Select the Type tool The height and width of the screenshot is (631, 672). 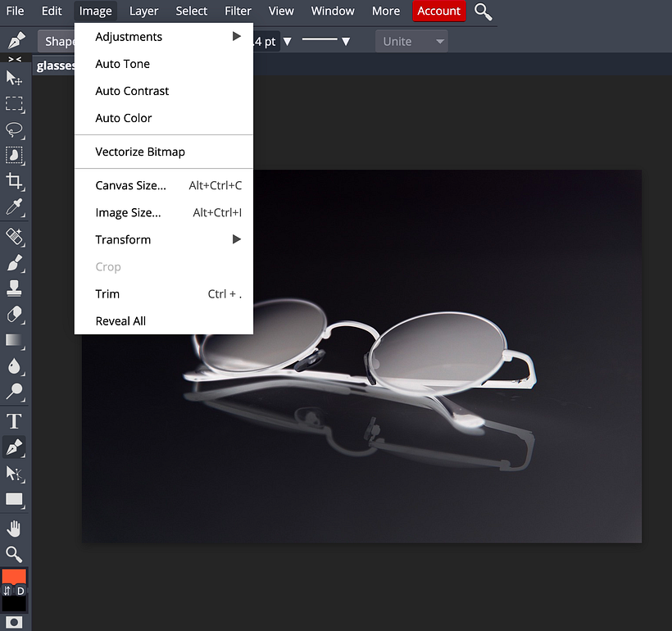[14, 421]
